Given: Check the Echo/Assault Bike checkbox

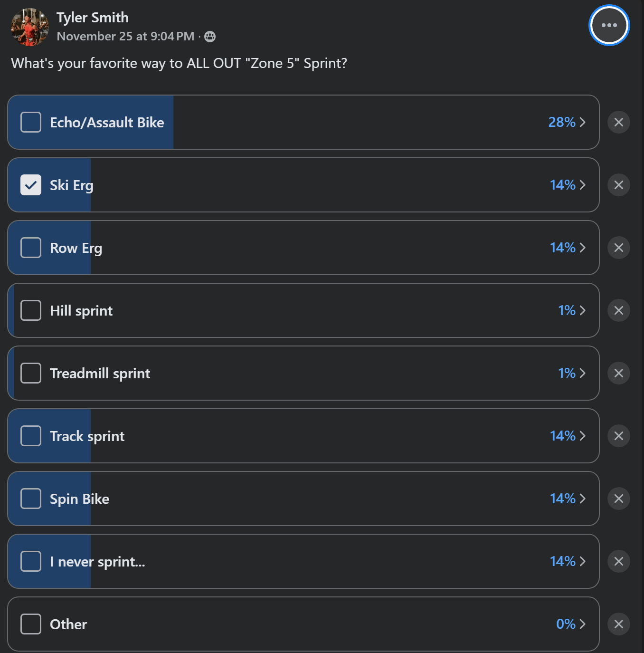Looking at the screenshot, I should (x=31, y=122).
